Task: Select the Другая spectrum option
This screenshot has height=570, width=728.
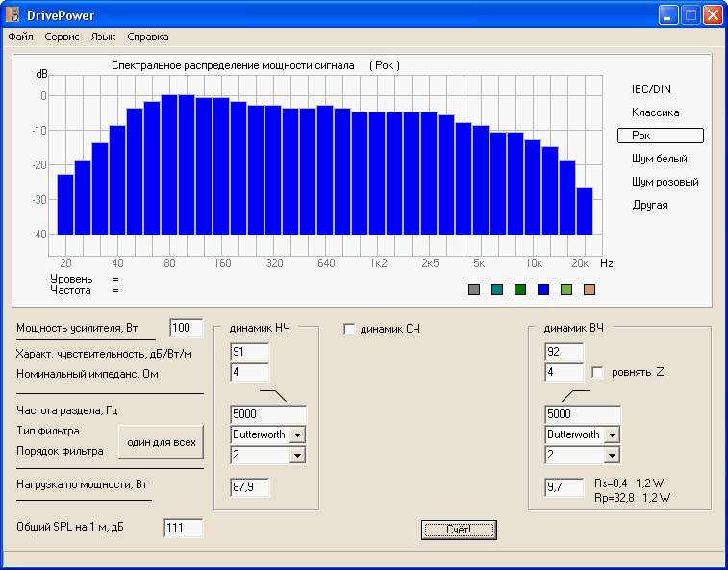Action: tap(650, 205)
